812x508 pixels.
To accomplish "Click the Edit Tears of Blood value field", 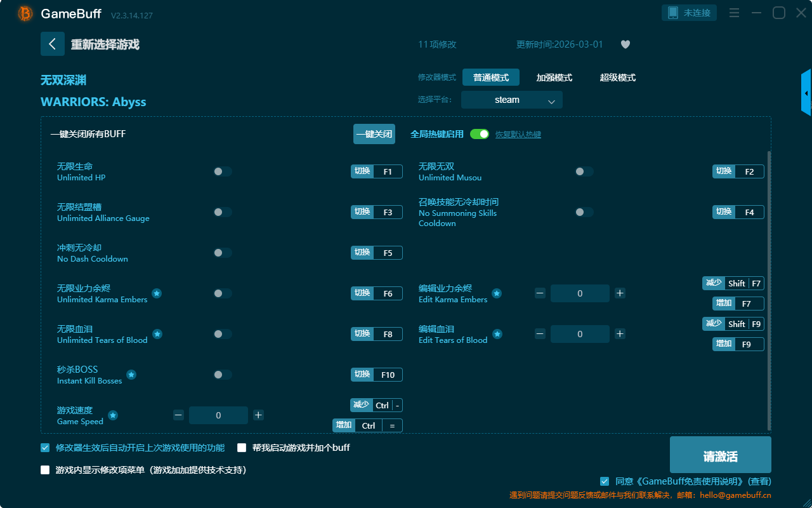I will tap(580, 334).
